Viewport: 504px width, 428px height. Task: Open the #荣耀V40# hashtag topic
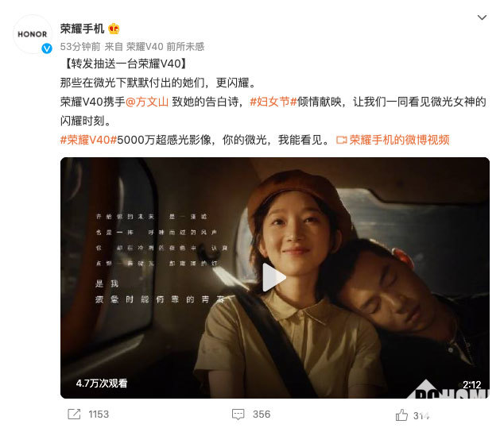coord(88,140)
